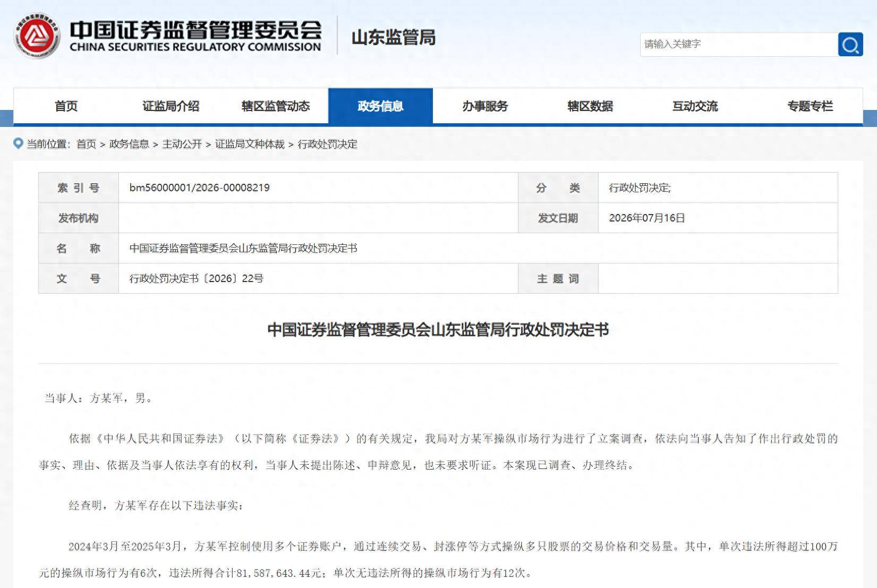Click the 发文日期 label cell
Viewport: 877px width, 588px height.
[558, 218]
